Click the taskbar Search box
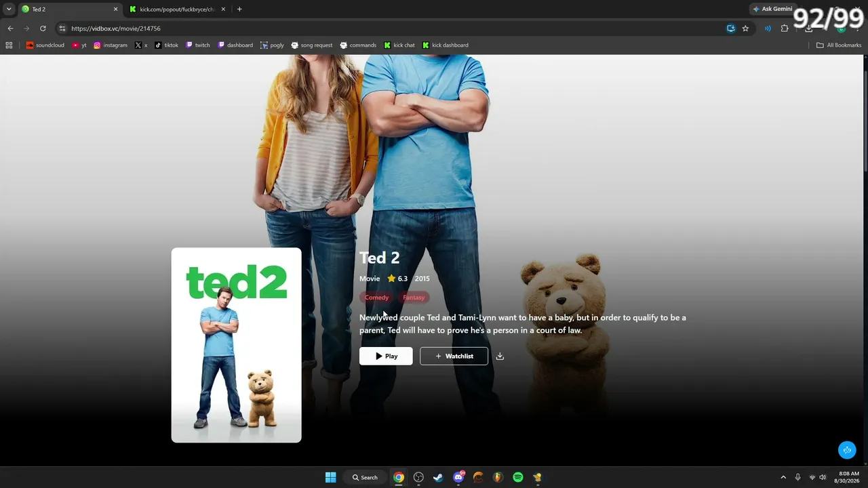868x488 pixels. click(365, 477)
